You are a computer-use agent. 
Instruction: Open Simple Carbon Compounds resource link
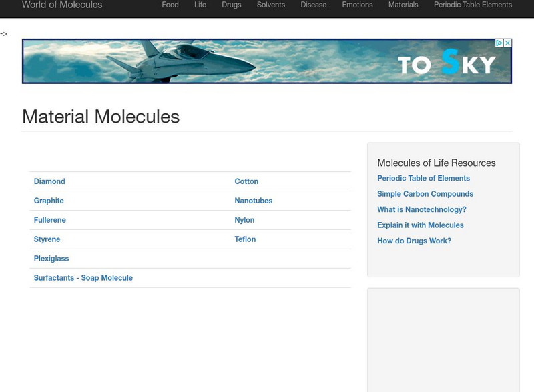(x=425, y=194)
